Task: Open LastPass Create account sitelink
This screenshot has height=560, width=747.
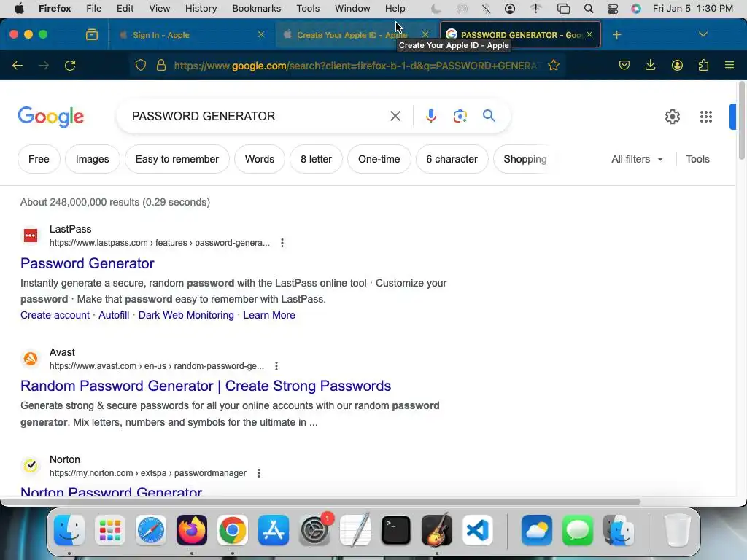Action: (55, 315)
